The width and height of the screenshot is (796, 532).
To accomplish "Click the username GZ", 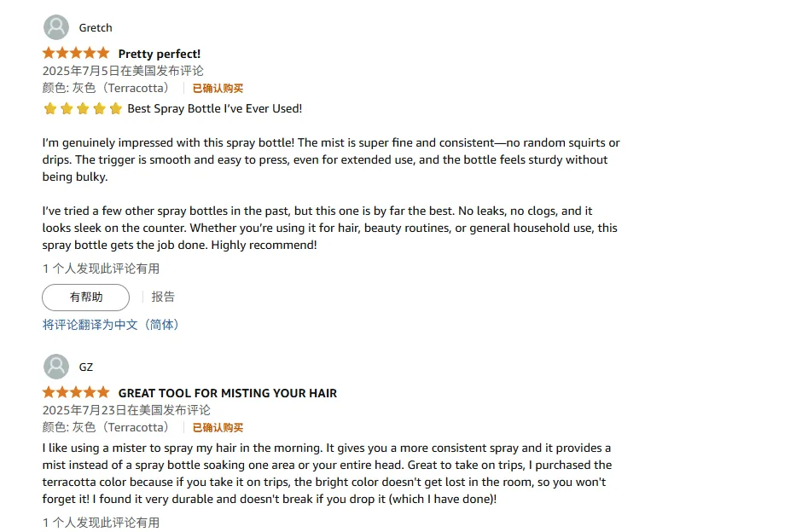I will pos(85,366).
